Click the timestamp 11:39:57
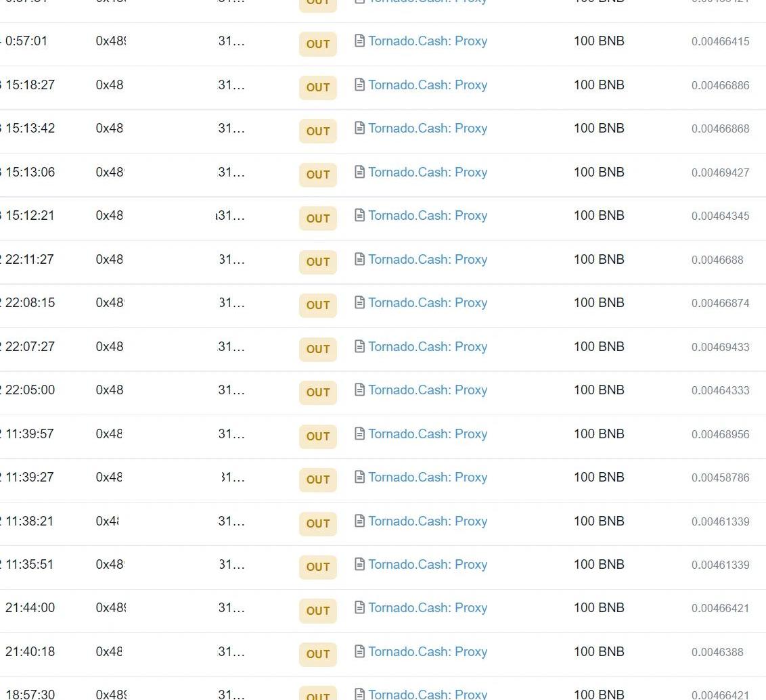766x700 pixels. click(30, 434)
